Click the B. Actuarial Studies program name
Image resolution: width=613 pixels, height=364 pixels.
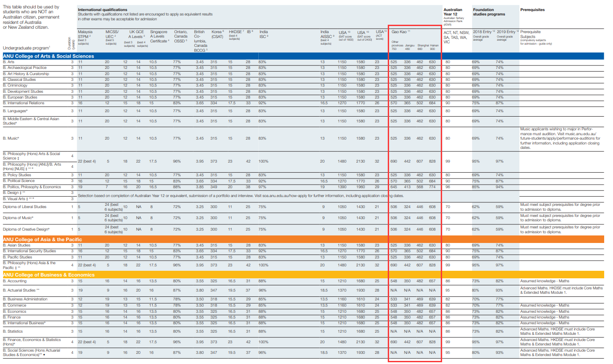pos(21,290)
